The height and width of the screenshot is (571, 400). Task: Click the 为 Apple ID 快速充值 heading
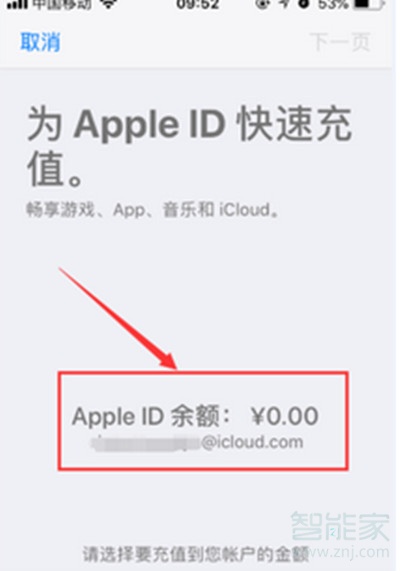tap(189, 146)
